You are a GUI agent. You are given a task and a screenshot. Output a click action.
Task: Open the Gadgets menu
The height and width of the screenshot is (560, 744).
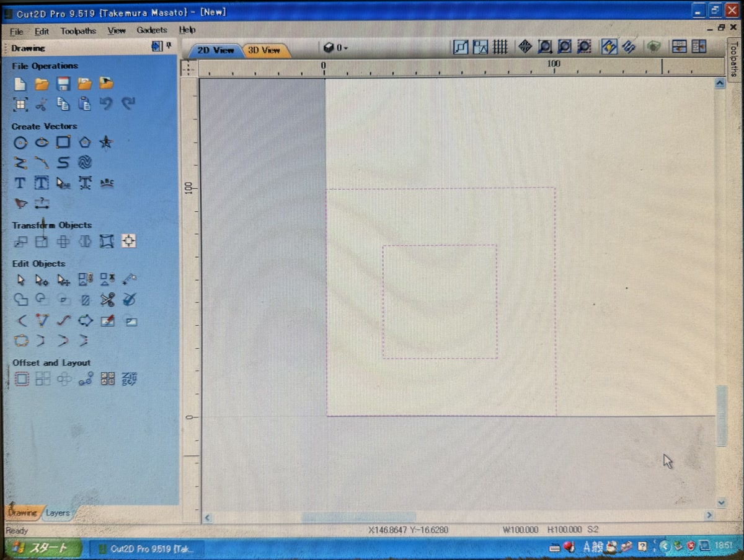152,30
